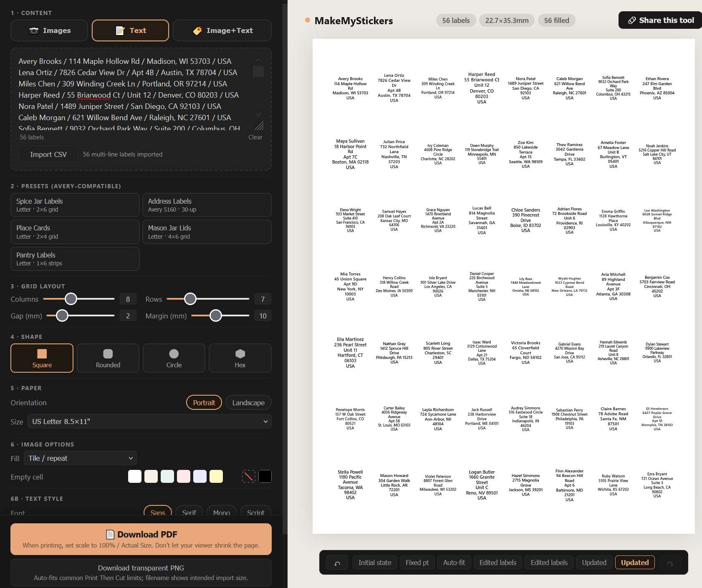Click the undo arrow in history bar
The height and width of the screenshot is (588, 702).
(337, 563)
